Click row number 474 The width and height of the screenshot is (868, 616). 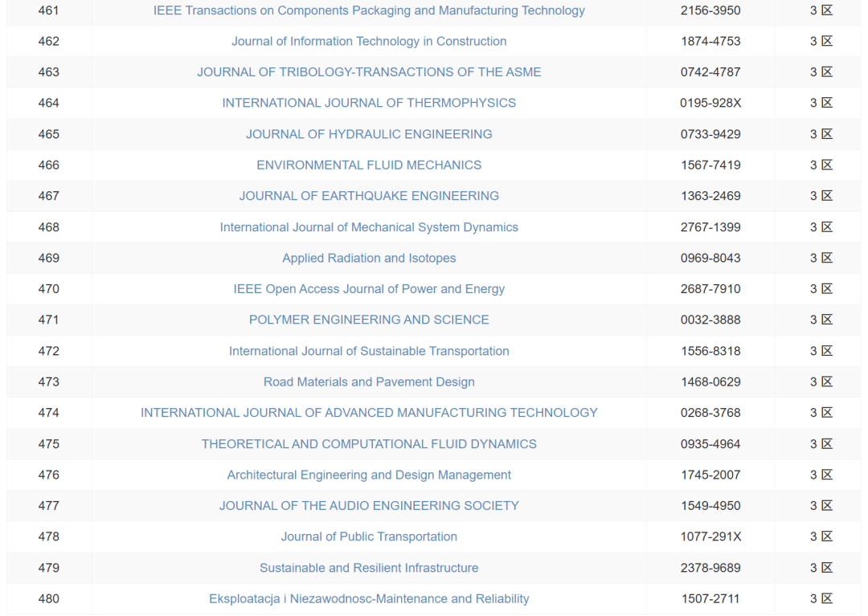(49, 413)
